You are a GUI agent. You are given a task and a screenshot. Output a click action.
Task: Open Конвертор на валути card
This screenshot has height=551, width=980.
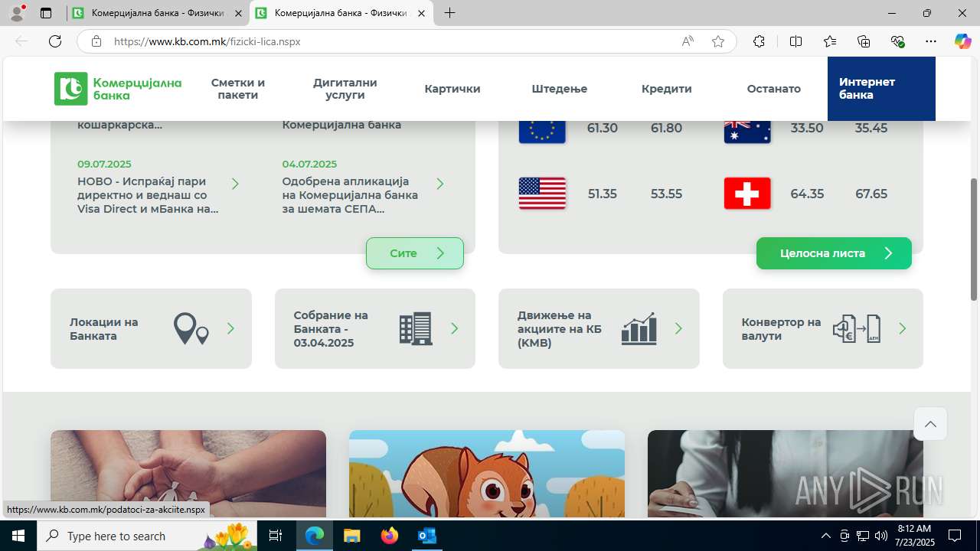pos(823,328)
